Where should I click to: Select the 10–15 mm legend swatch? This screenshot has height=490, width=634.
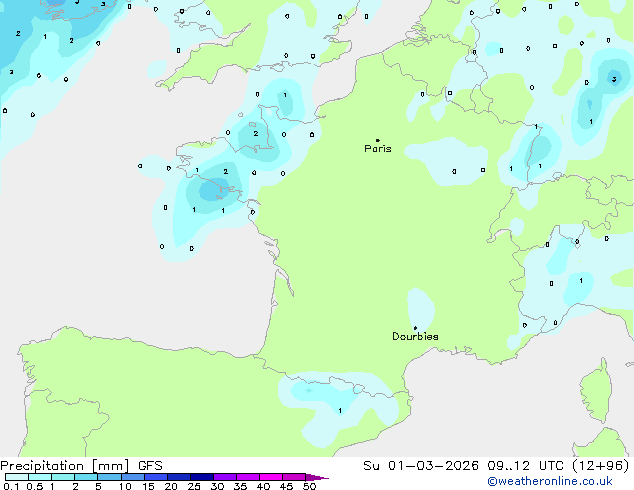132,477
